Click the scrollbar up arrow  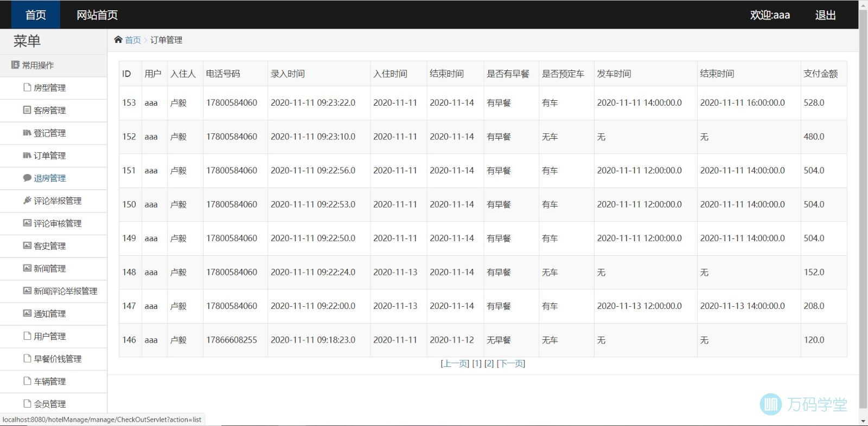click(863, 4)
